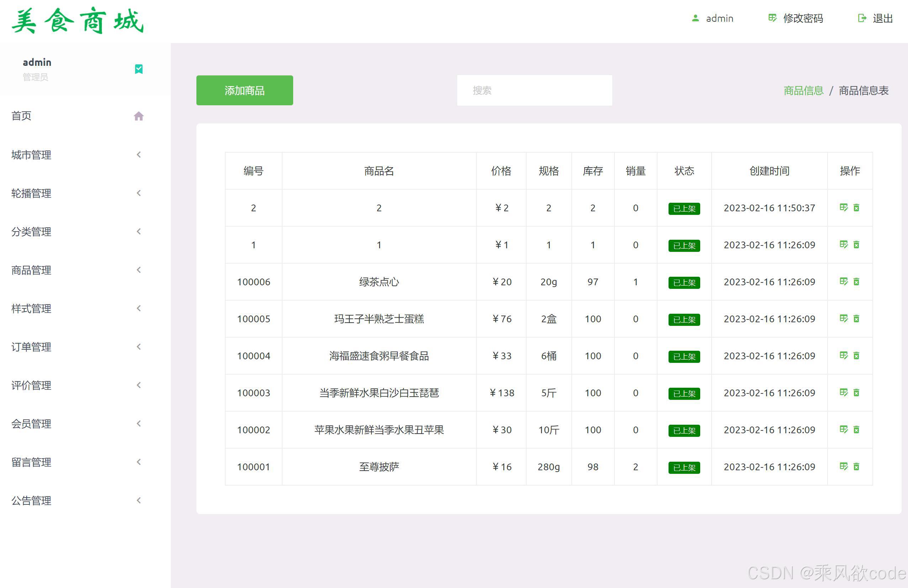Click the 搜索 search input field
The width and height of the screenshot is (908, 588).
tap(534, 90)
